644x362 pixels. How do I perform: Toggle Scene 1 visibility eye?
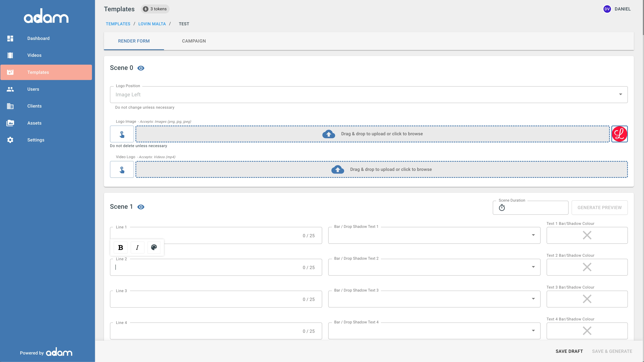[141, 207]
